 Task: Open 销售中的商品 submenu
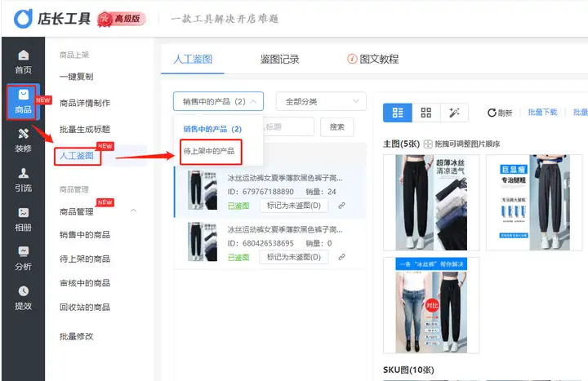click(x=85, y=234)
